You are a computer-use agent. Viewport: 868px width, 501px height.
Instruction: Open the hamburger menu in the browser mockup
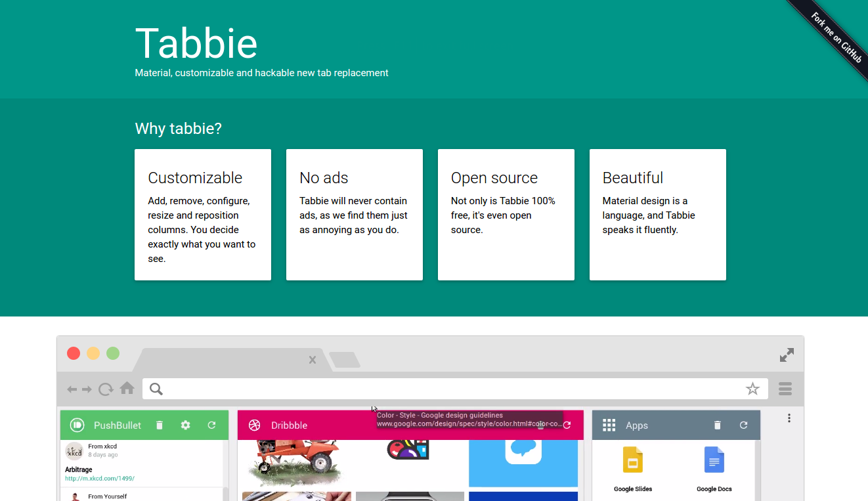[785, 389]
